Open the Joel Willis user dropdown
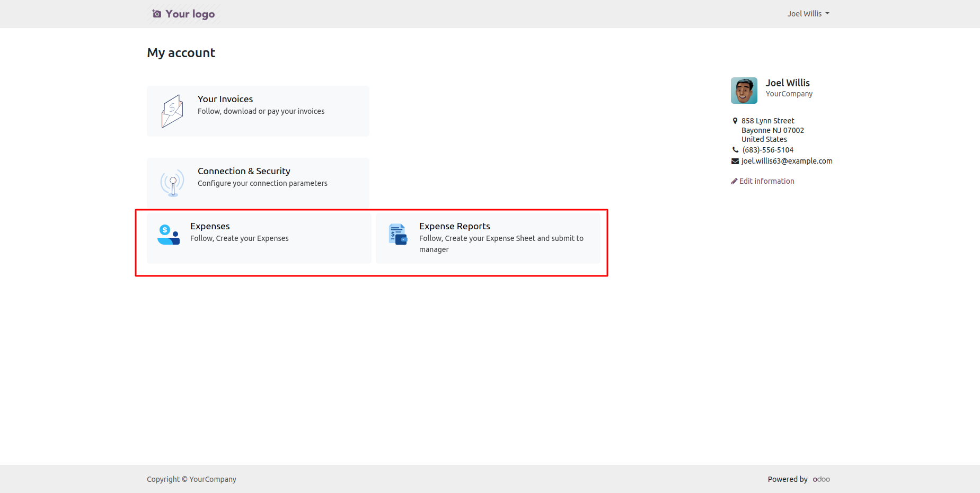The height and width of the screenshot is (493, 980). click(808, 14)
